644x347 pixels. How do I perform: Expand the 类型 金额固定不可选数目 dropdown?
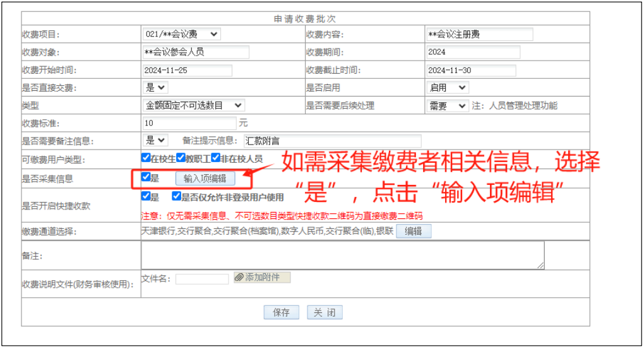coord(194,105)
